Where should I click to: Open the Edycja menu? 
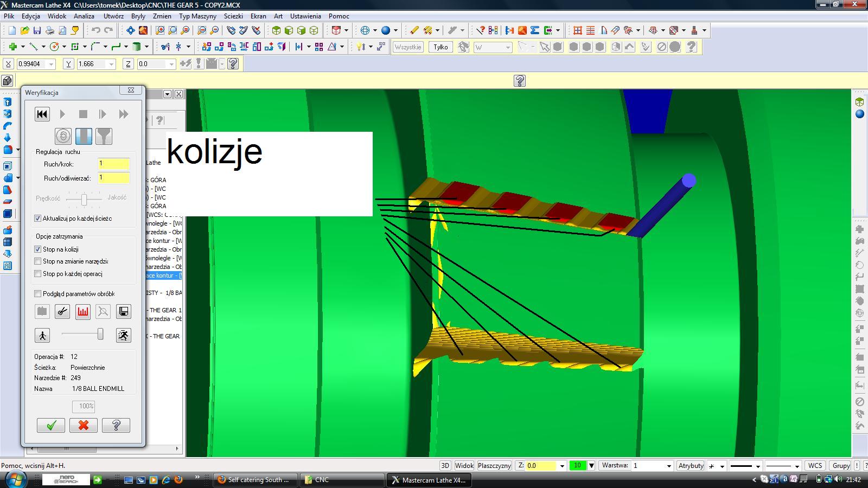[31, 16]
